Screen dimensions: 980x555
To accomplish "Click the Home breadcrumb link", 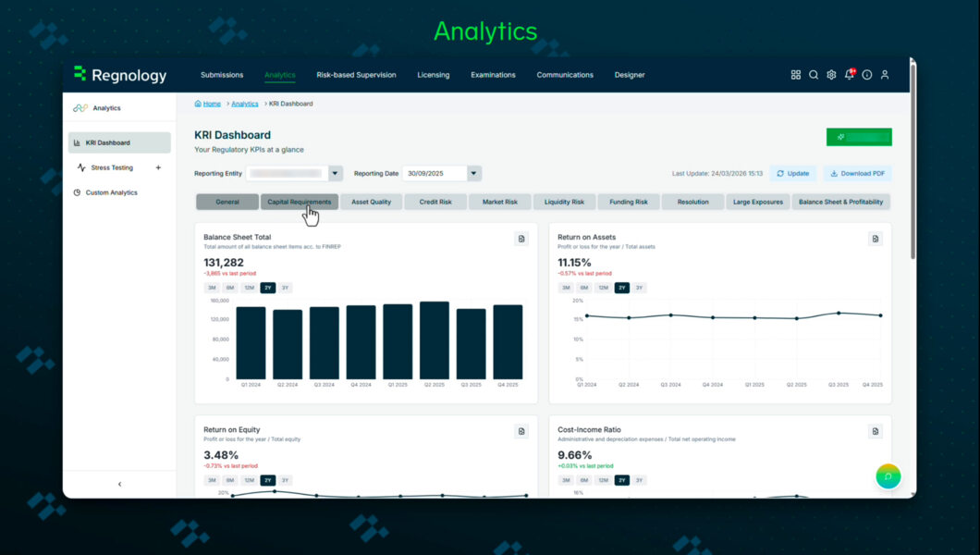I will (212, 104).
